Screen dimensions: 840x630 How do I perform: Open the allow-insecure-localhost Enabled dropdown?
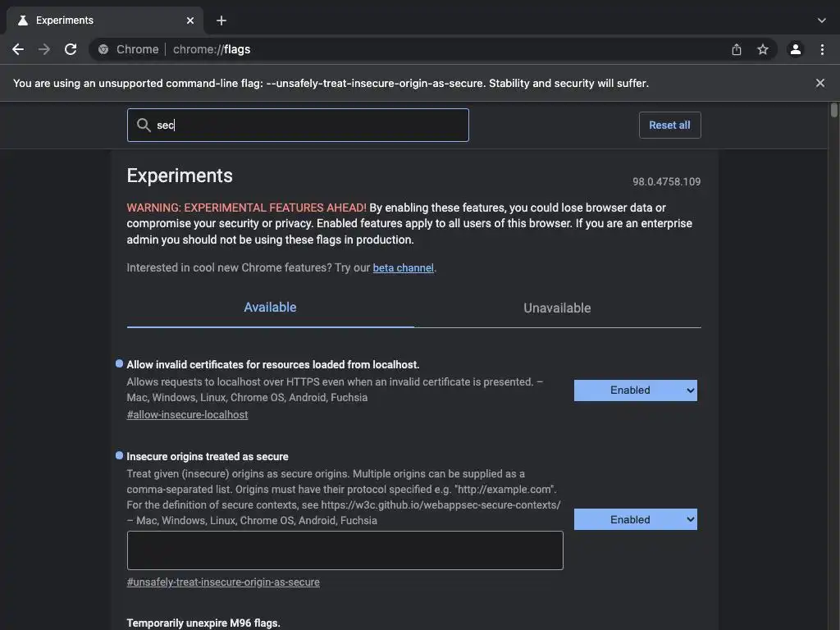coord(635,390)
